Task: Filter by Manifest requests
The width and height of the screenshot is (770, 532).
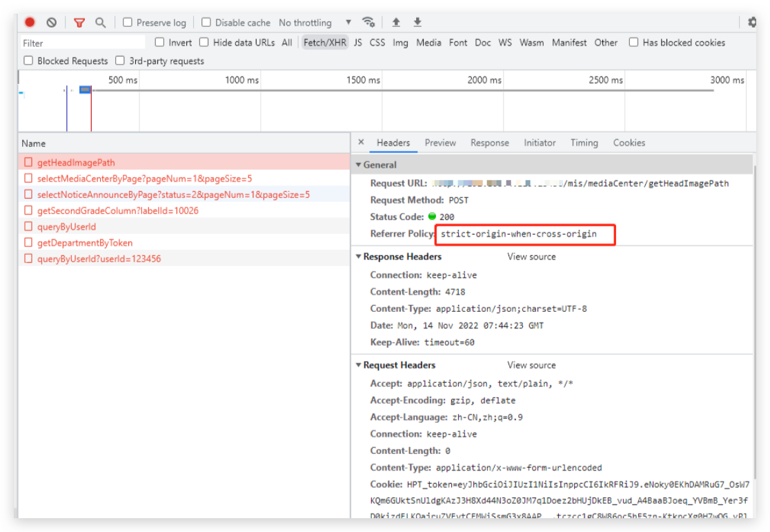Action: point(569,43)
